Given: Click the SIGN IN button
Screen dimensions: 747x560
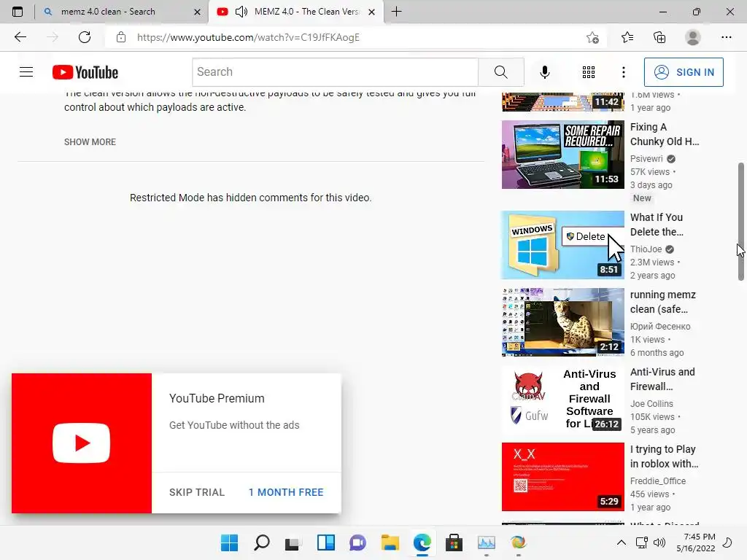Looking at the screenshot, I should tap(684, 72).
